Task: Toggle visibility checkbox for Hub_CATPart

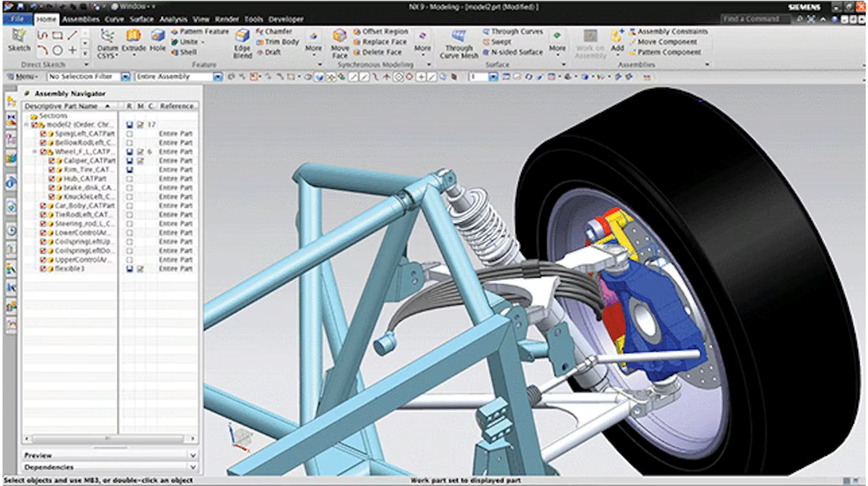Action: pos(52,178)
